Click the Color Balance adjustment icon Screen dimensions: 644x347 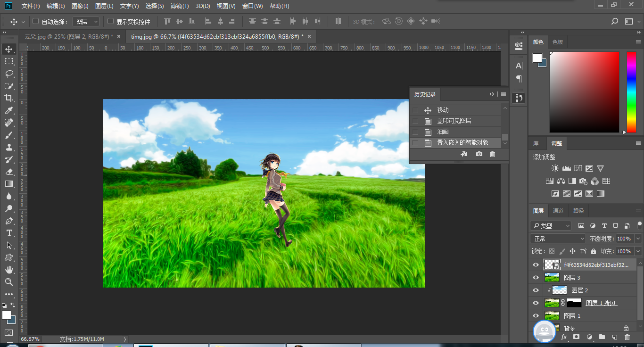click(x=561, y=181)
